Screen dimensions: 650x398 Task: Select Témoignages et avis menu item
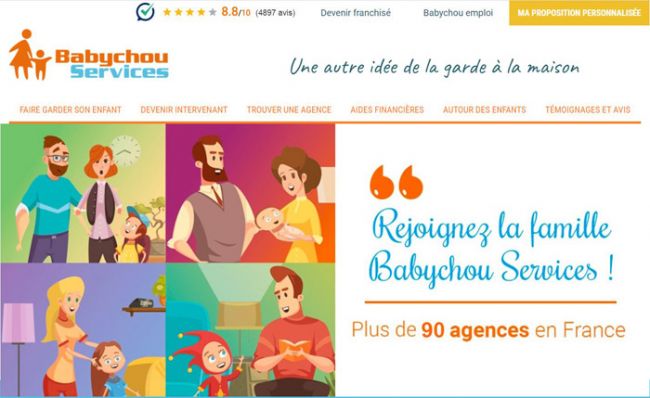click(588, 110)
